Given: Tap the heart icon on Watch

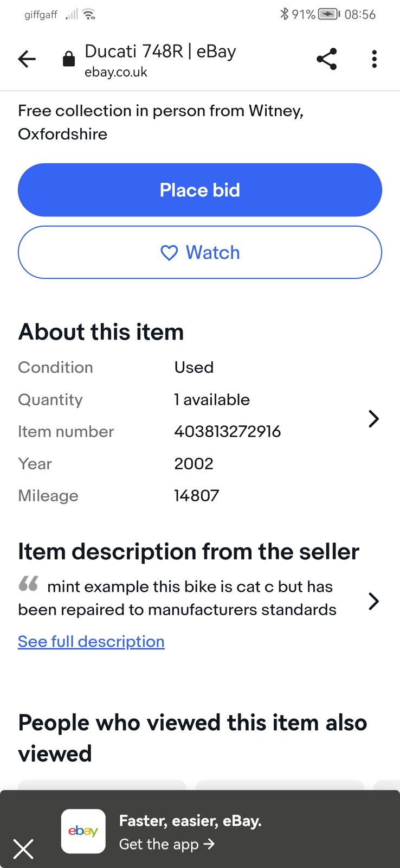Looking at the screenshot, I should (x=169, y=253).
